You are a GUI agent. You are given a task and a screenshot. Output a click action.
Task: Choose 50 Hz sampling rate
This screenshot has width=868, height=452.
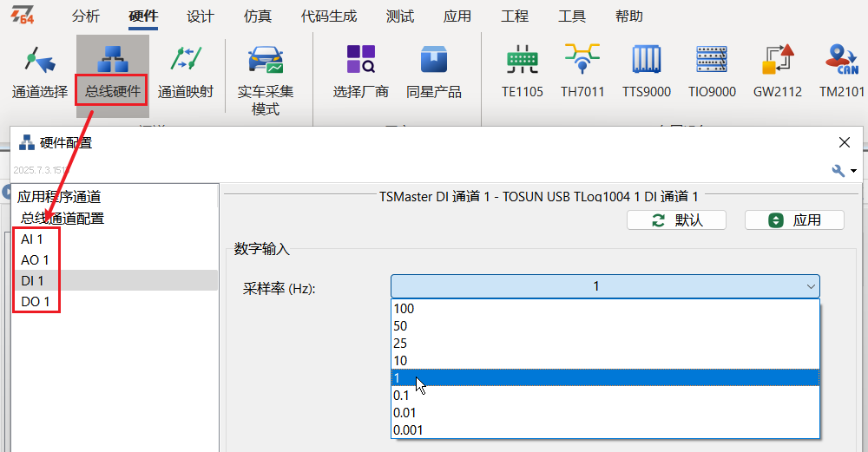605,326
